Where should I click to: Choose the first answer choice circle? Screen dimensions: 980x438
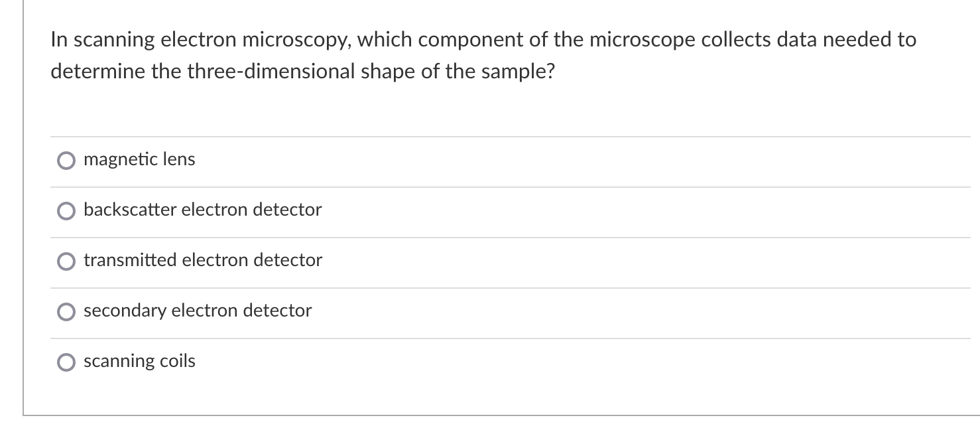[x=66, y=160]
